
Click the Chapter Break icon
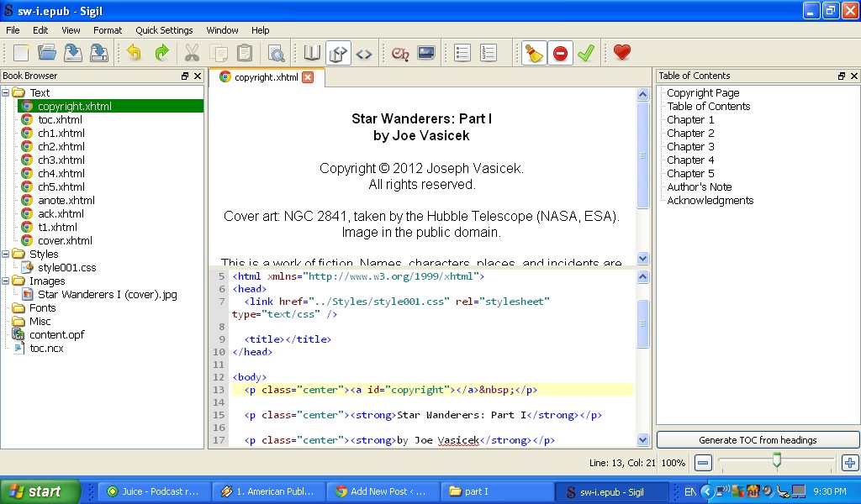[400, 53]
